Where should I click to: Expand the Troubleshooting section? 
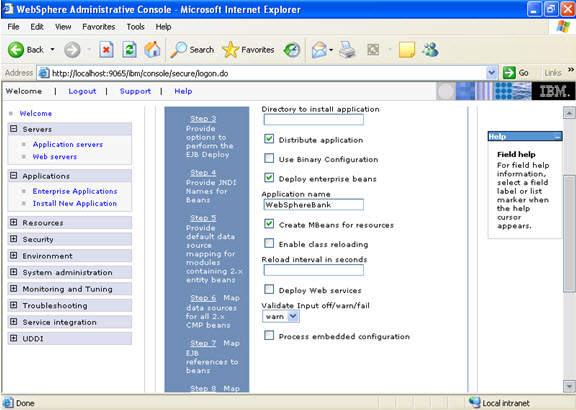click(x=14, y=305)
